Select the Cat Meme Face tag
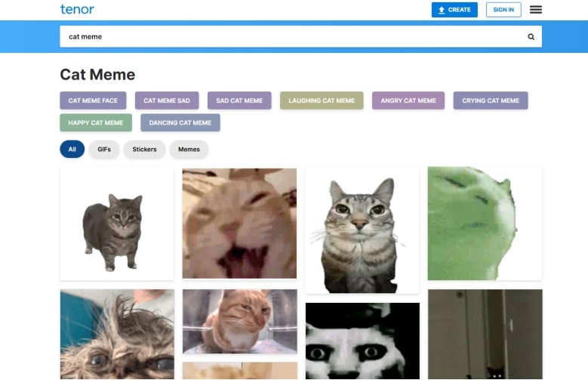 [93, 100]
